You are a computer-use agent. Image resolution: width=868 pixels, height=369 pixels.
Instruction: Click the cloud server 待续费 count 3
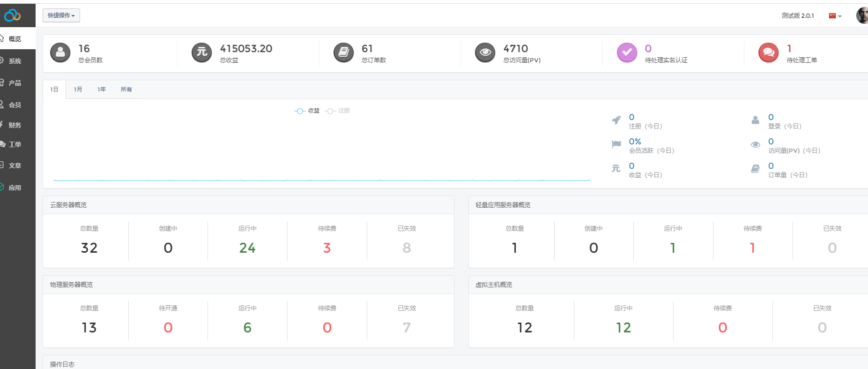click(327, 248)
